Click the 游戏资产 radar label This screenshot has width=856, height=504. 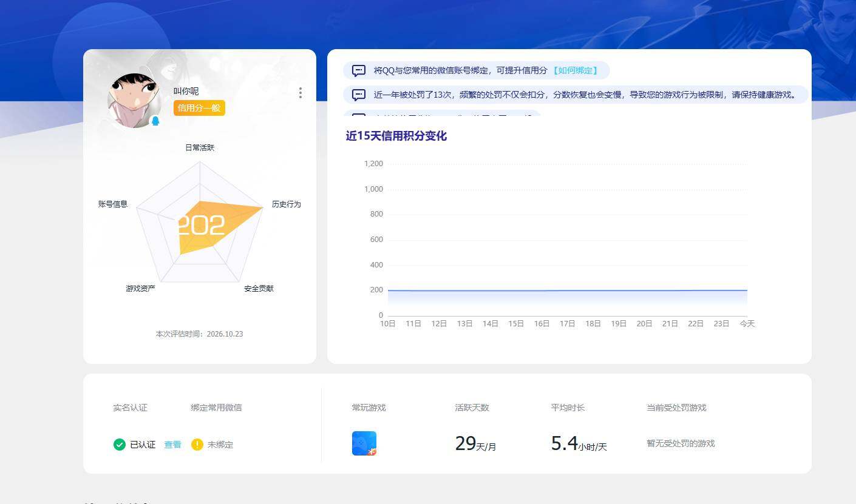point(141,289)
